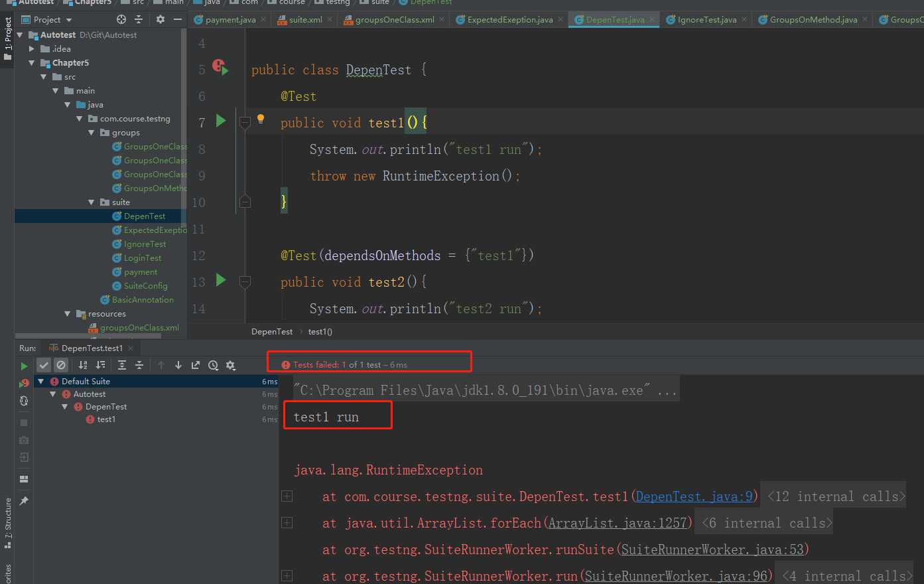Select IgnoreTest class in Project tree
Viewport: 924px width, 584px height.
145,244
